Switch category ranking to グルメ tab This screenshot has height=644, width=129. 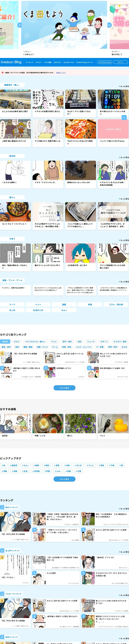17,342
